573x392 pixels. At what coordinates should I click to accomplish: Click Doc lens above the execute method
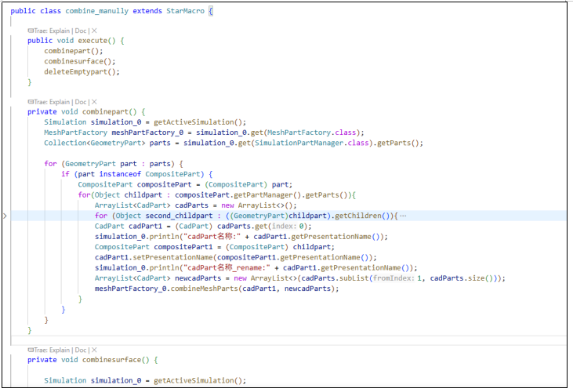pyautogui.click(x=81, y=31)
